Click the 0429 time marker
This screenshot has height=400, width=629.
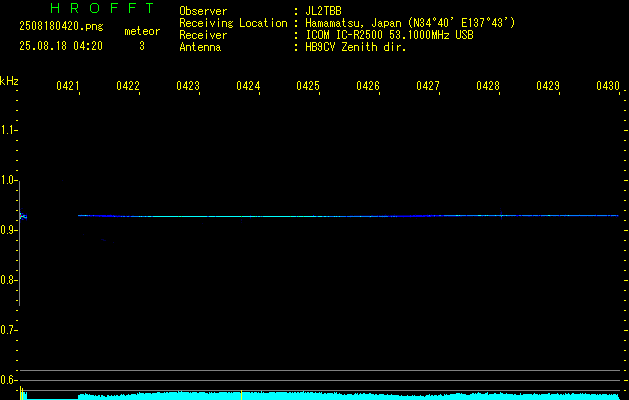(548, 86)
